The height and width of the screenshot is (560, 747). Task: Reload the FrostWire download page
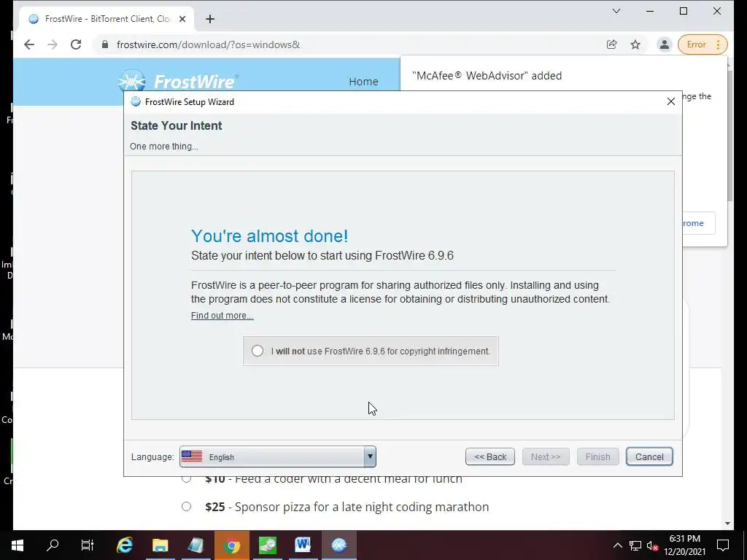[76, 44]
